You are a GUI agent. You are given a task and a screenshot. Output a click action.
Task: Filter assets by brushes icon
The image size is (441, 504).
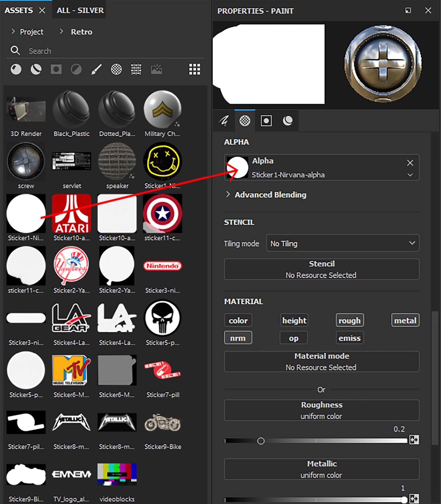[x=96, y=69]
